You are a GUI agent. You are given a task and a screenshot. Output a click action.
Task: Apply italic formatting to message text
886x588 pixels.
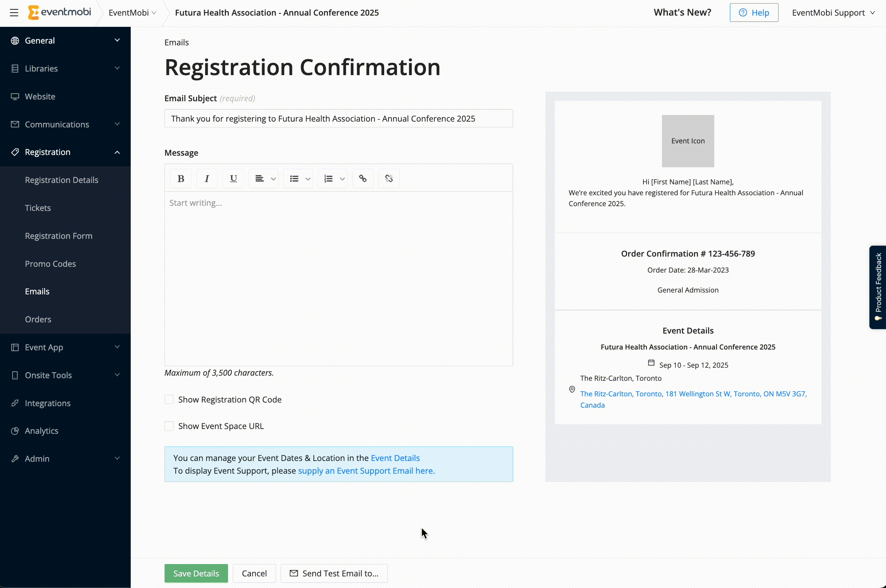point(207,179)
